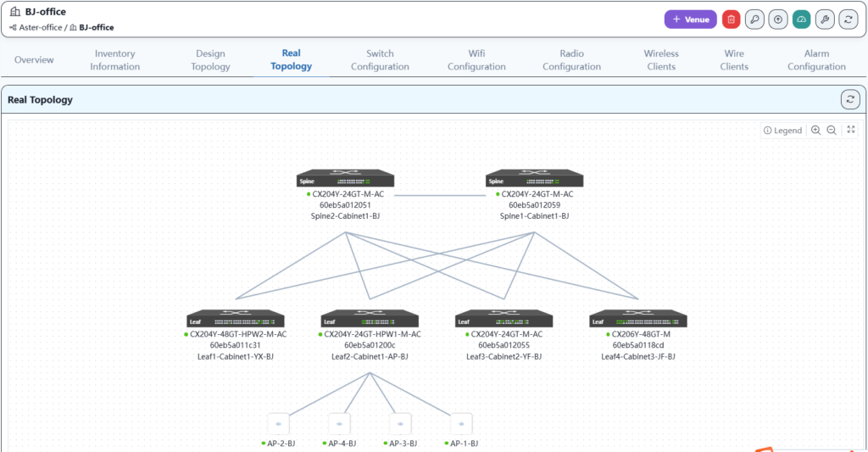The image size is (868, 452).
Task: Click the red delete venue trash icon
Action: coord(732,20)
